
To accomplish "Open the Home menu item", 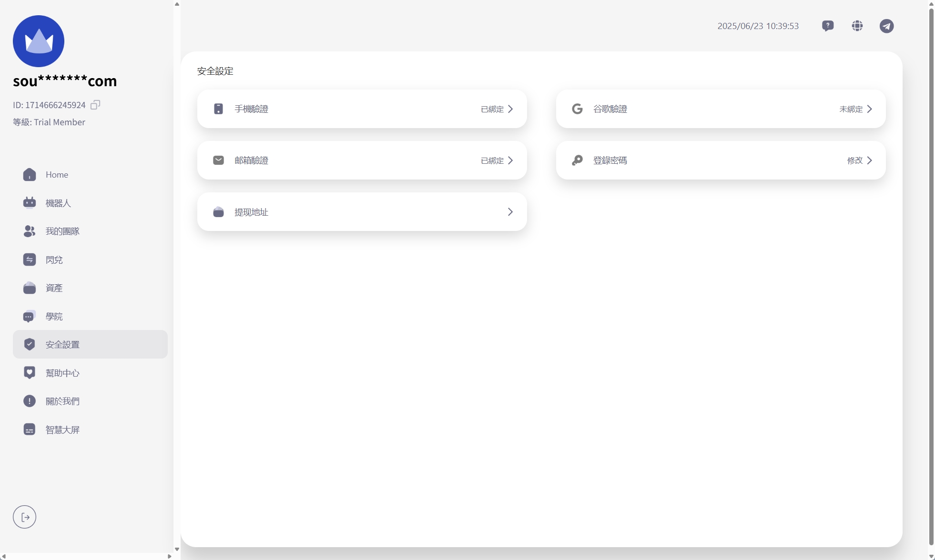I will pyautogui.click(x=57, y=175).
